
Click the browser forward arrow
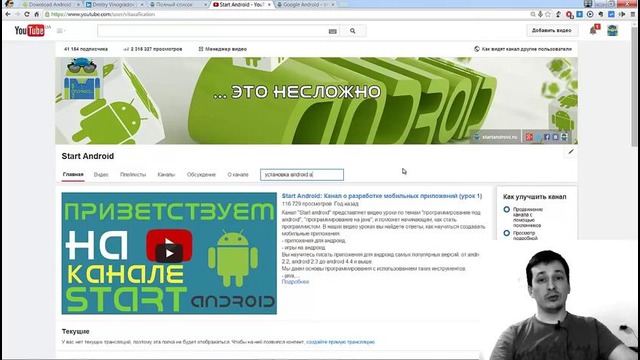point(17,14)
